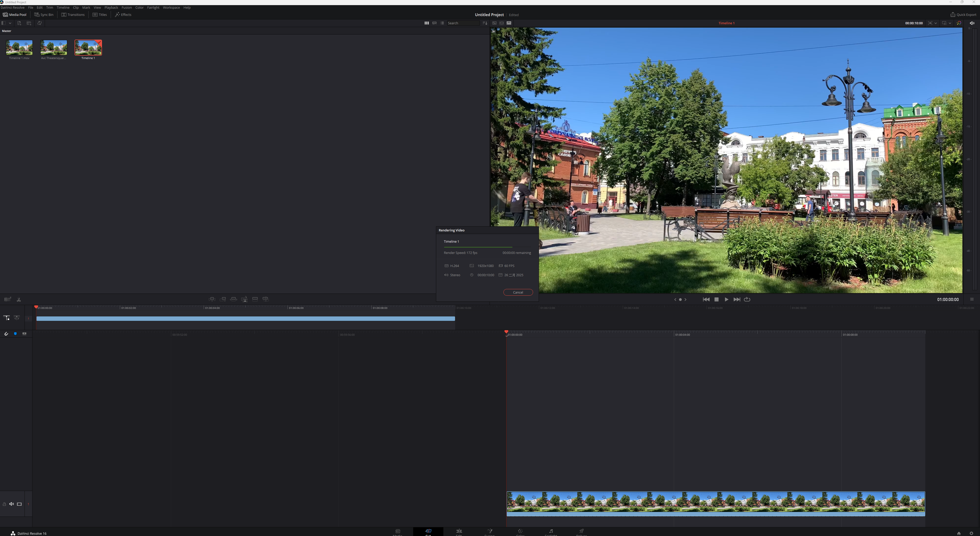Expand the bin list dropdown arrow
980x536 pixels.
10,23
